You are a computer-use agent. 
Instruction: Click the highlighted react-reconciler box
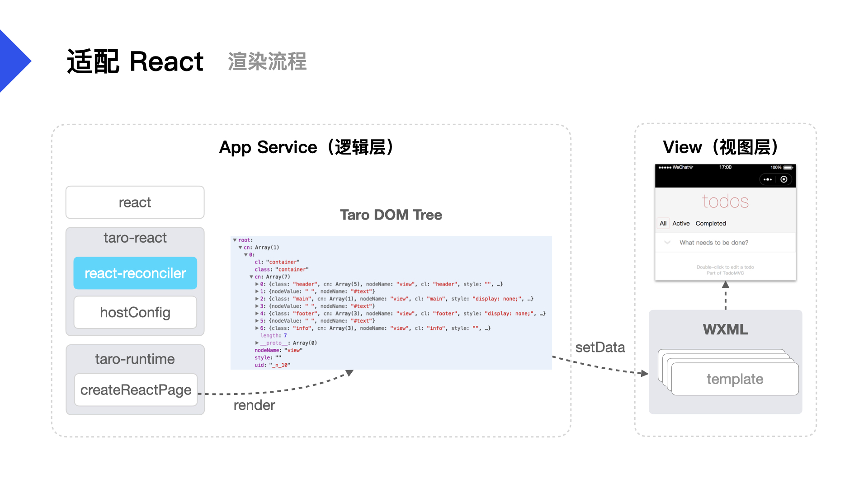click(135, 273)
